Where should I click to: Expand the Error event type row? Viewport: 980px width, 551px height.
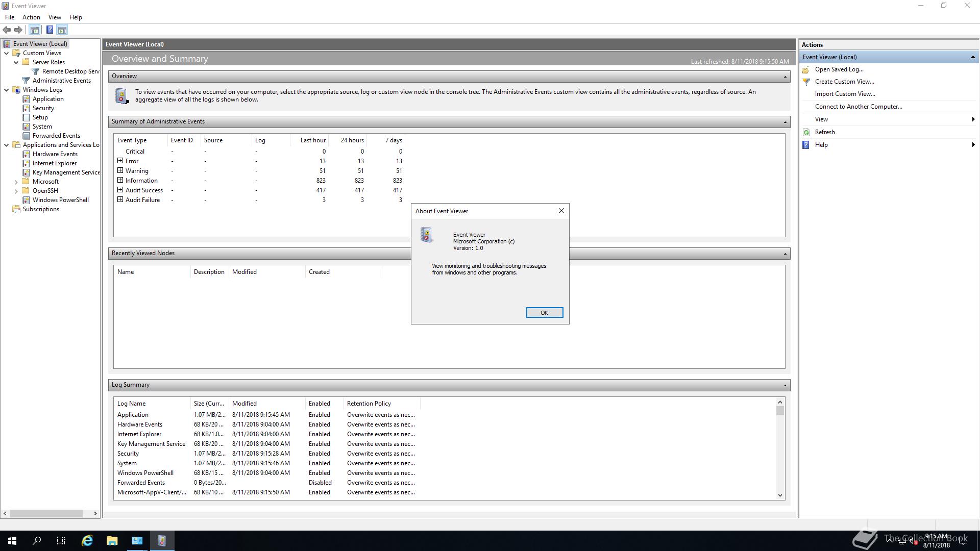click(x=120, y=161)
